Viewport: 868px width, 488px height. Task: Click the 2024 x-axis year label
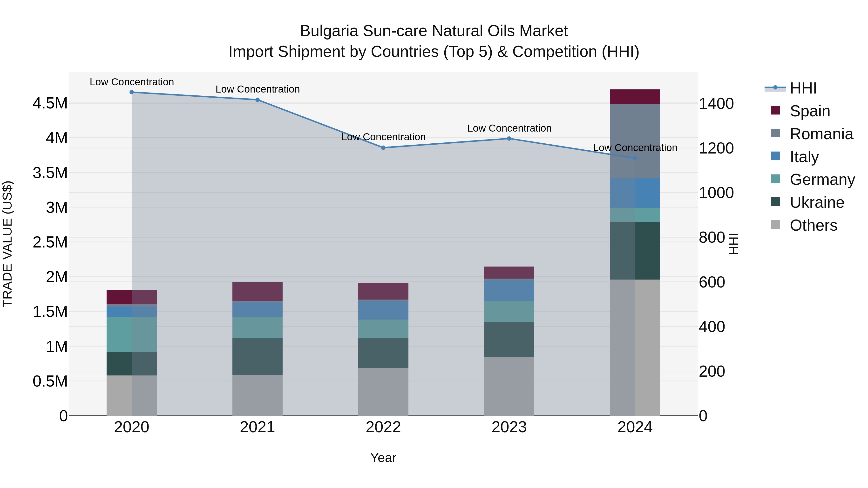(635, 427)
